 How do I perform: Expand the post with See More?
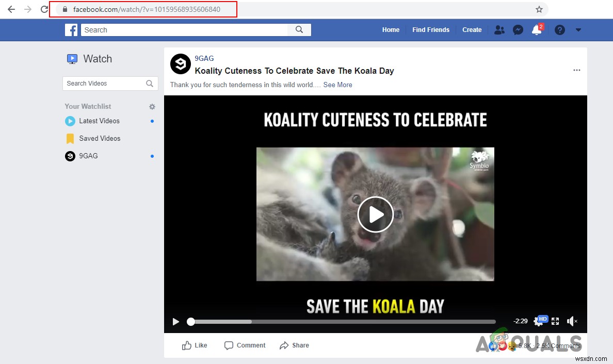337,85
